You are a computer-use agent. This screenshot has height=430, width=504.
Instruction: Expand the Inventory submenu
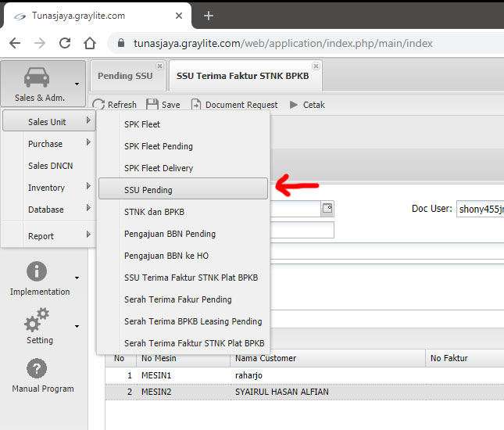(x=48, y=188)
